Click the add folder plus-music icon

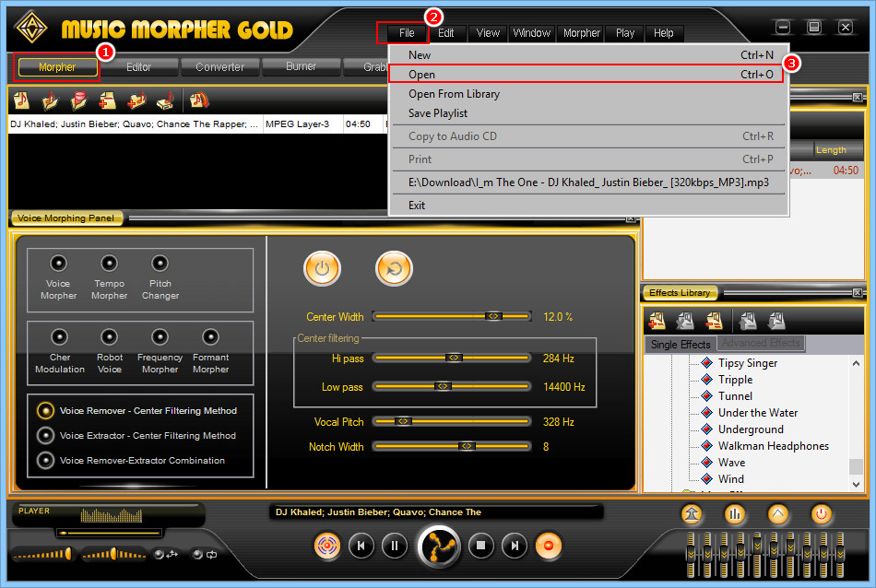136,100
